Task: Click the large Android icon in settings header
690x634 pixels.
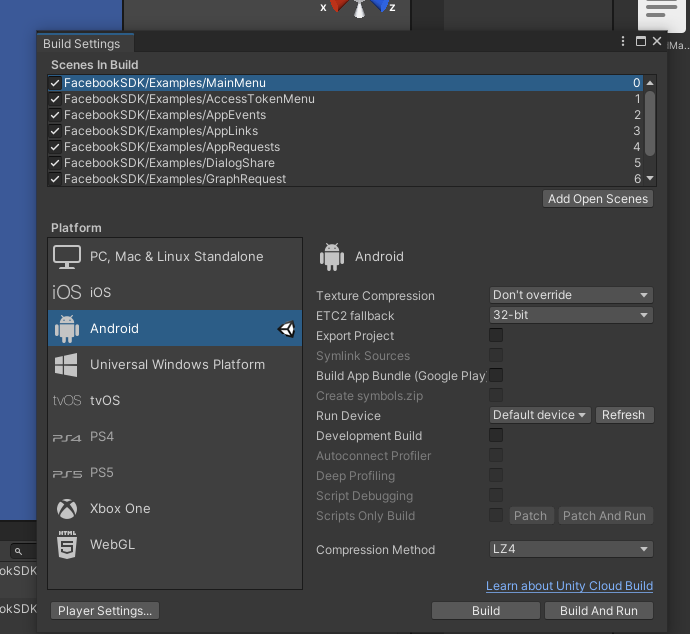Action: pyautogui.click(x=332, y=257)
